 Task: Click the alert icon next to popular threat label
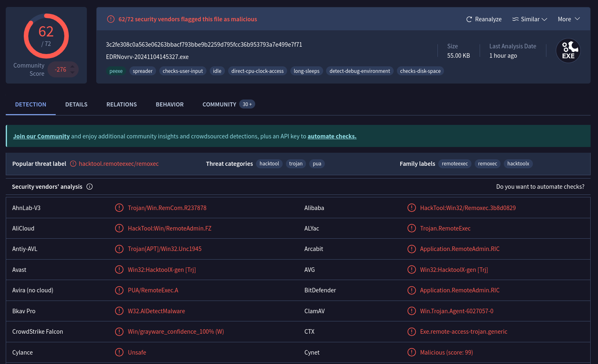point(73,164)
